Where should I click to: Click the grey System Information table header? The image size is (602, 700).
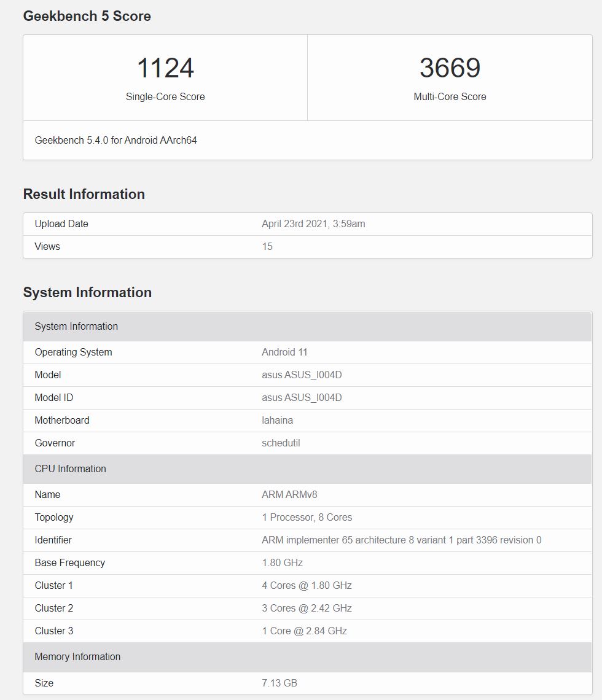point(307,326)
